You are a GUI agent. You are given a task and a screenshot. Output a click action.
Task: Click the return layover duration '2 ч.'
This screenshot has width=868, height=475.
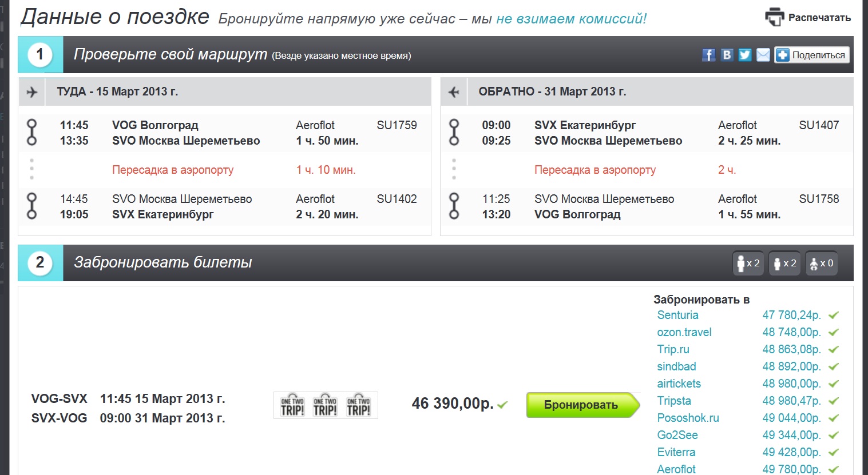(x=727, y=170)
